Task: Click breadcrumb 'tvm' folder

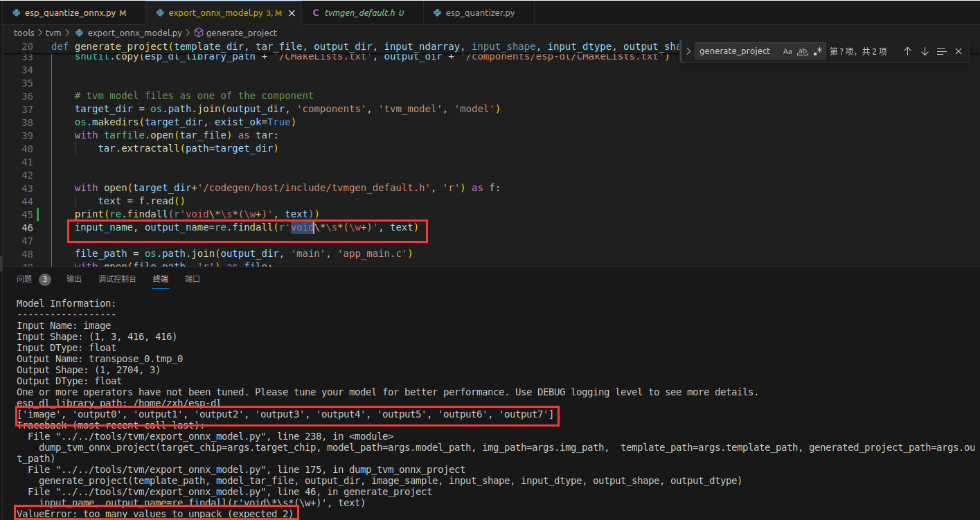Action: (53, 33)
